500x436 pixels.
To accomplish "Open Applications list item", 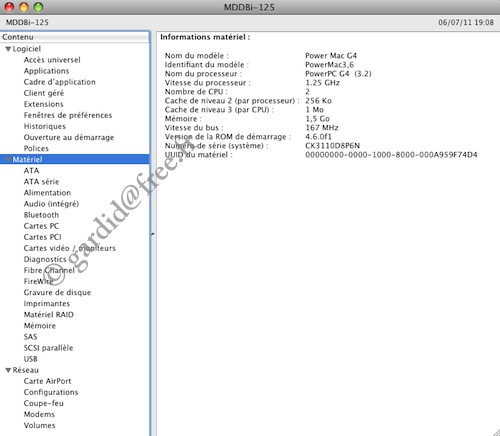I will [x=46, y=71].
